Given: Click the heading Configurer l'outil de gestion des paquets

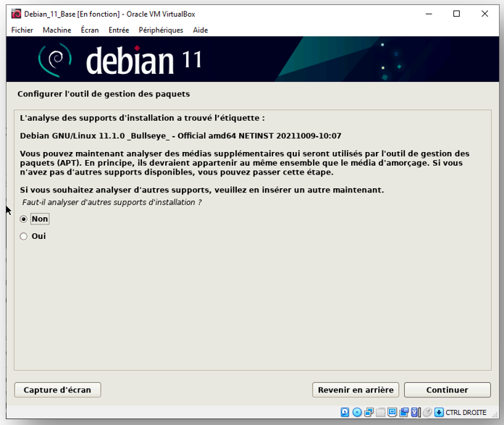Looking at the screenshot, I should point(104,94).
